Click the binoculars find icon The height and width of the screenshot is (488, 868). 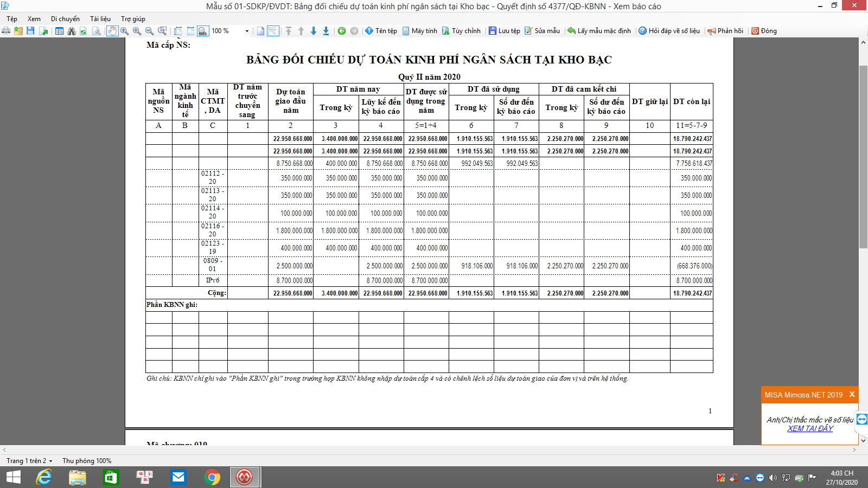71,31
